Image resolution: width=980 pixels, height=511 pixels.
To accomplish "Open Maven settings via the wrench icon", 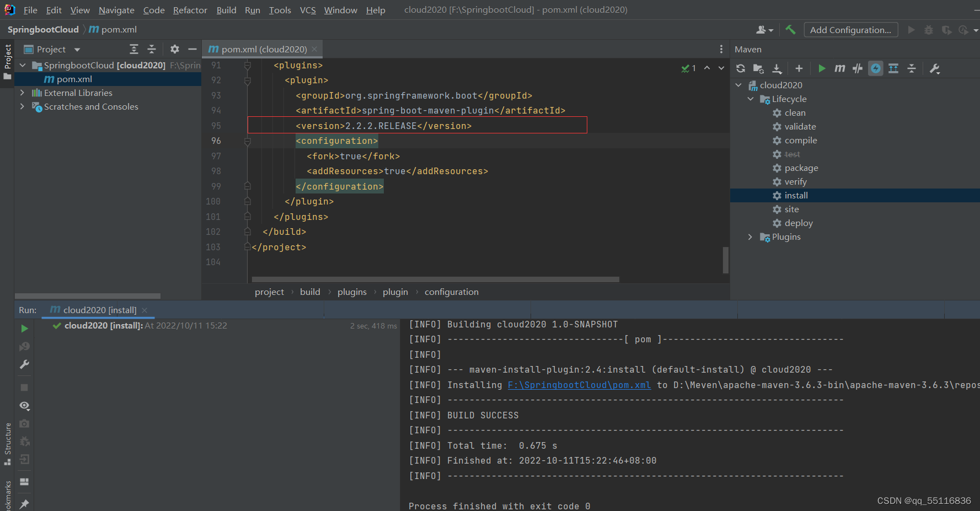I will point(935,68).
